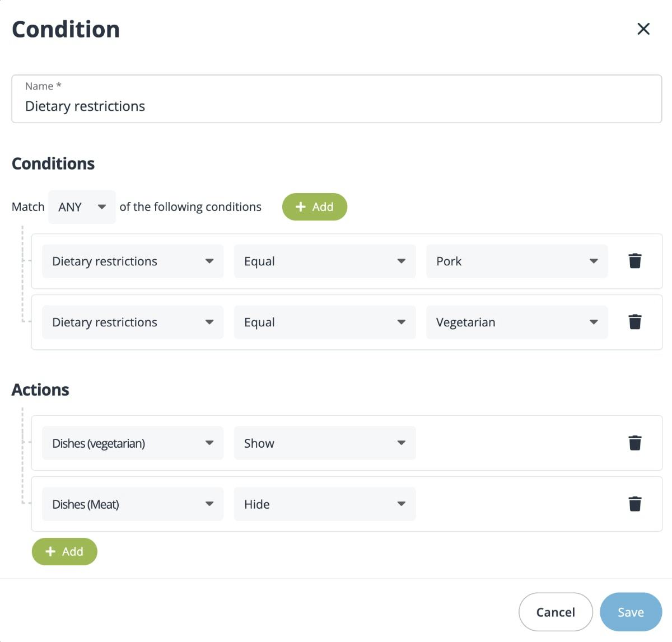The height and width of the screenshot is (642, 672).
Task: Change second condition's Dietary restrictions field
Action: (x=133, y=322)
